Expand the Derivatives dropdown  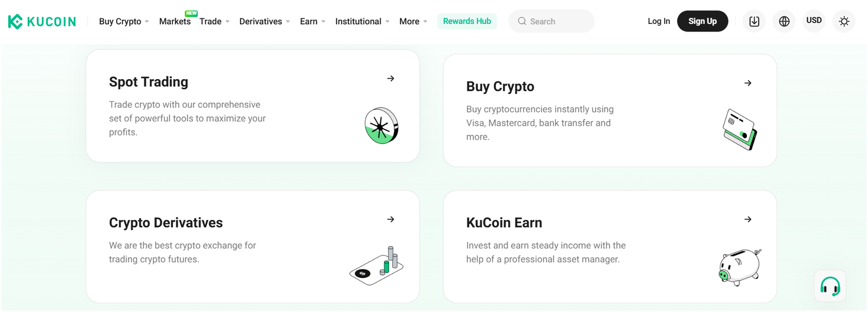(x=261, y=21)
